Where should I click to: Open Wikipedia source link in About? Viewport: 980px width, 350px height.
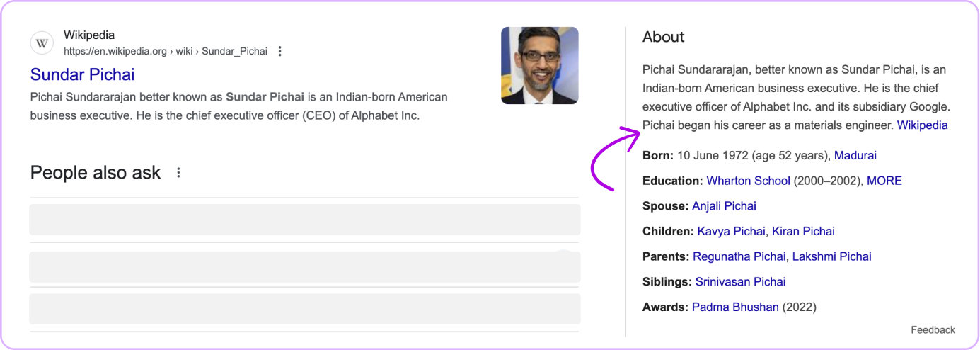coord(922,125)
